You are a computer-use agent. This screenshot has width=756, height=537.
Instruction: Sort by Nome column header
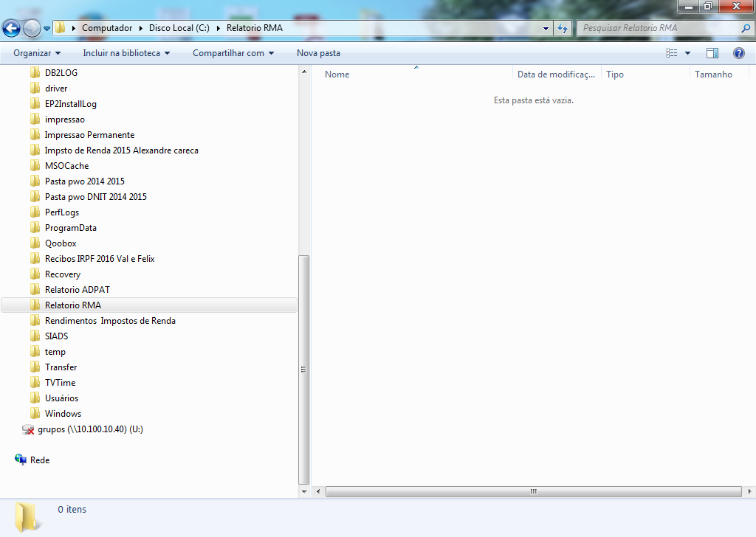337,75
